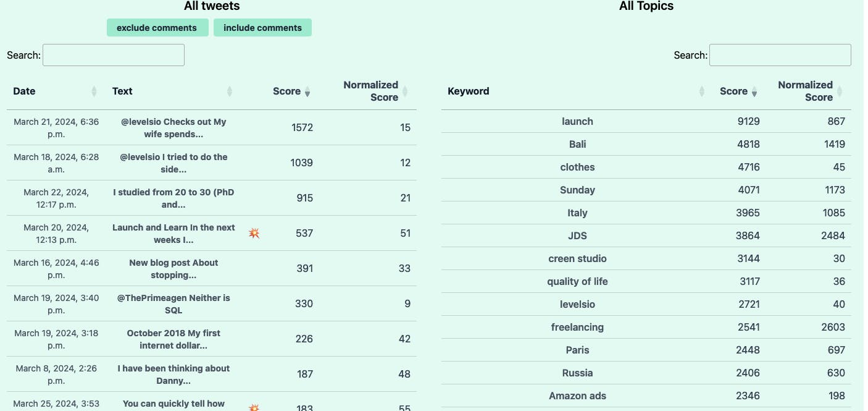868x411 pixels.
Task: Sort topics table by Score arrow
Action: pyautogui.click(x=754, y=91)
